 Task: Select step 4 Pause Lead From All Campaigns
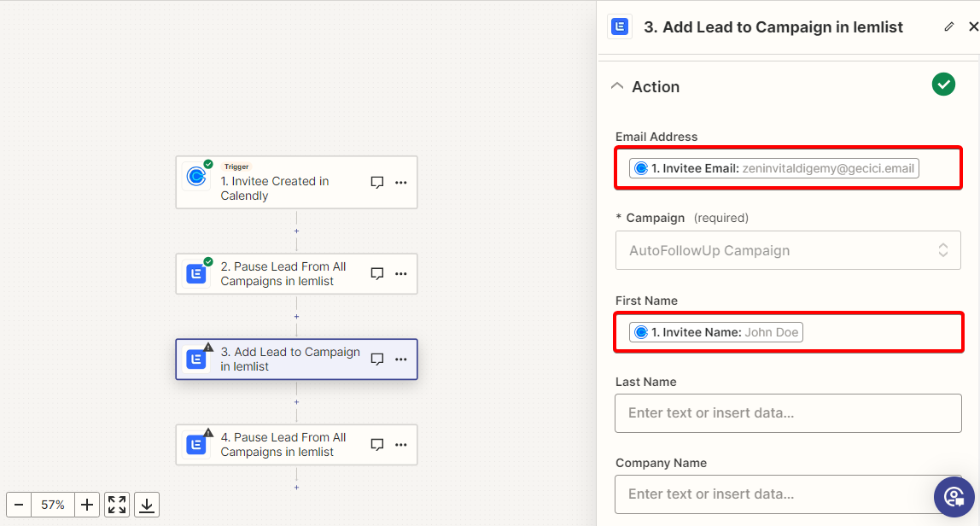pos(296,445)
